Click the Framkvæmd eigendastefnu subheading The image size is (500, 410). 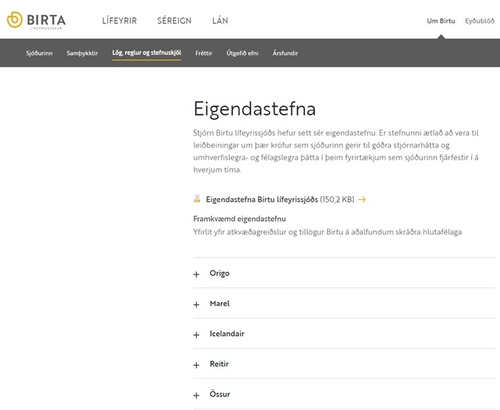point(239,219)
